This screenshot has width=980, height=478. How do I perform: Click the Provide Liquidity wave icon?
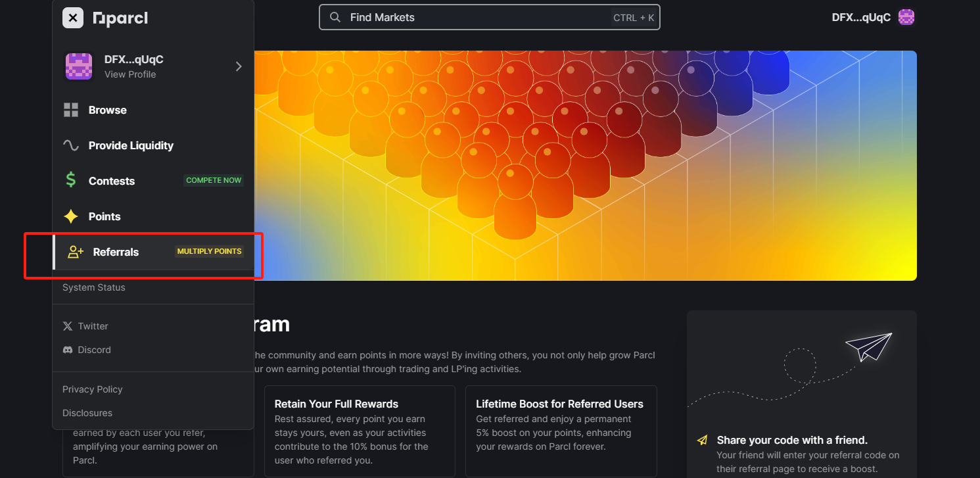click(x=71, y=145)
